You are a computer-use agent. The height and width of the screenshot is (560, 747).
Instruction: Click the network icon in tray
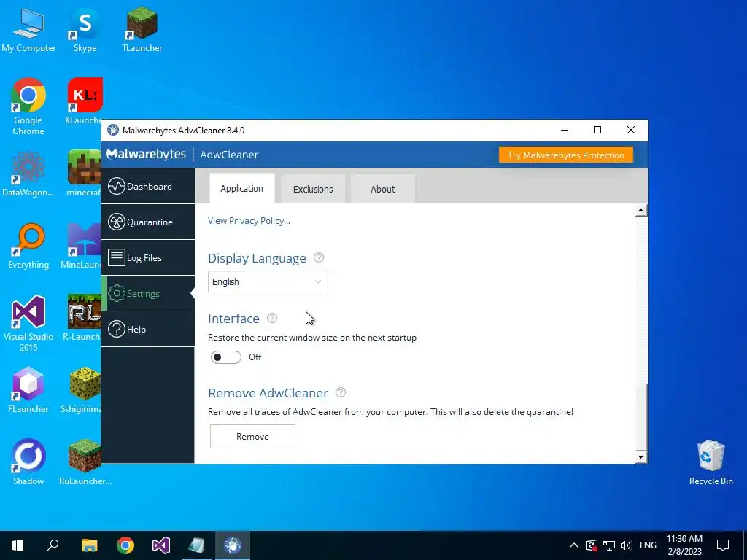point(609,545)
